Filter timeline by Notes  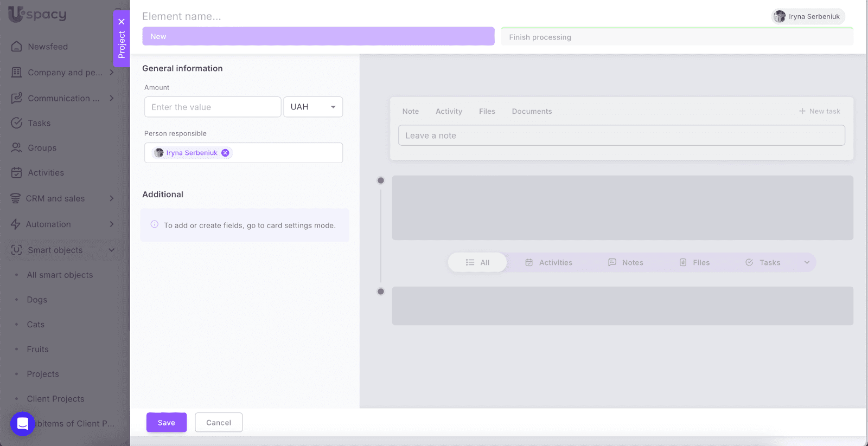click(626, 263)
